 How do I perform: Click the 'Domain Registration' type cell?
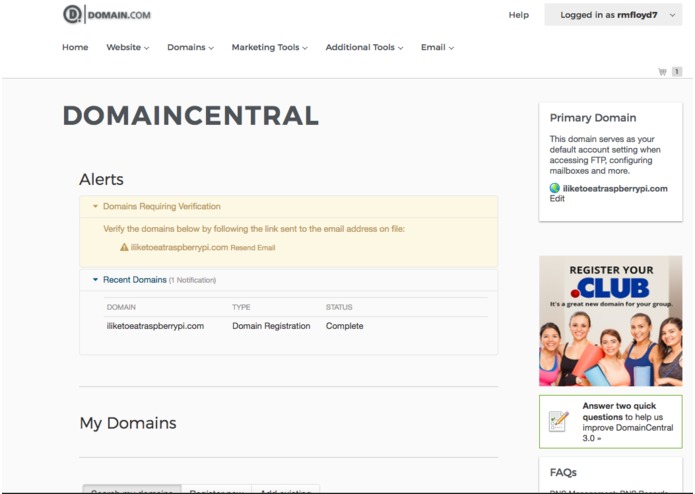click(x=271, y=326)
